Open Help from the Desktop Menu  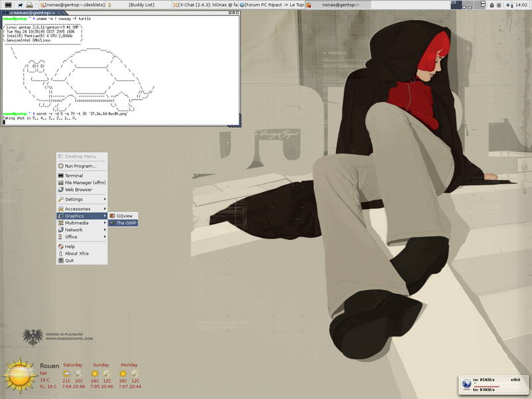point(82,246)
